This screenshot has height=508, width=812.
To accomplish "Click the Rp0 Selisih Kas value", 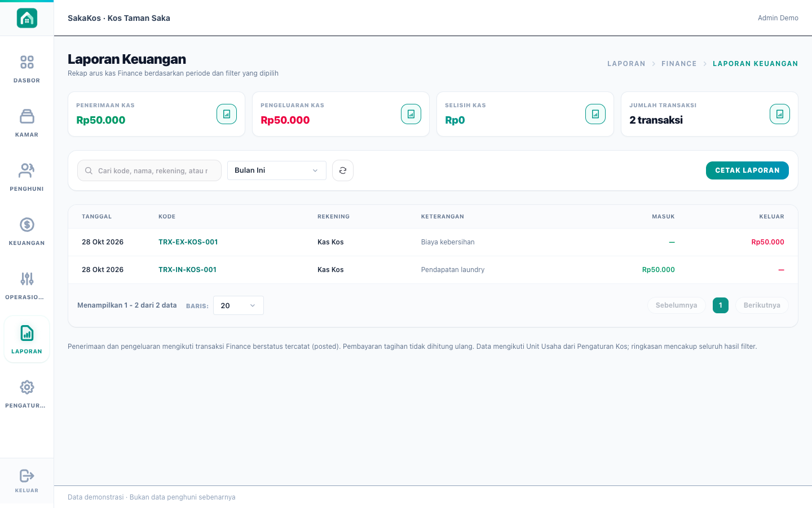I will pos(454,120).
